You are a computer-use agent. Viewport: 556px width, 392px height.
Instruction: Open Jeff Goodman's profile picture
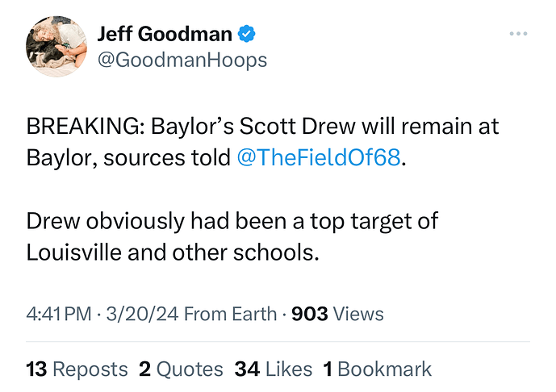56,46
